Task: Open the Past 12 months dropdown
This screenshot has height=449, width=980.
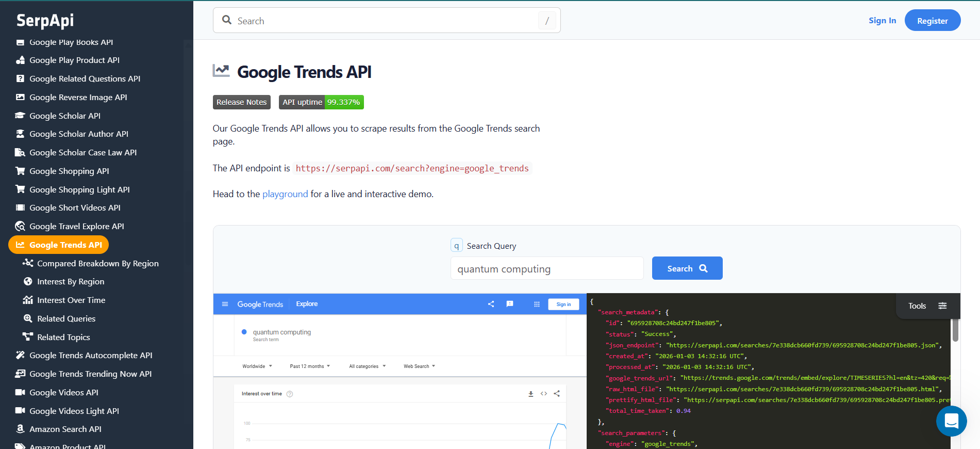Action: (x=310, y=366)
